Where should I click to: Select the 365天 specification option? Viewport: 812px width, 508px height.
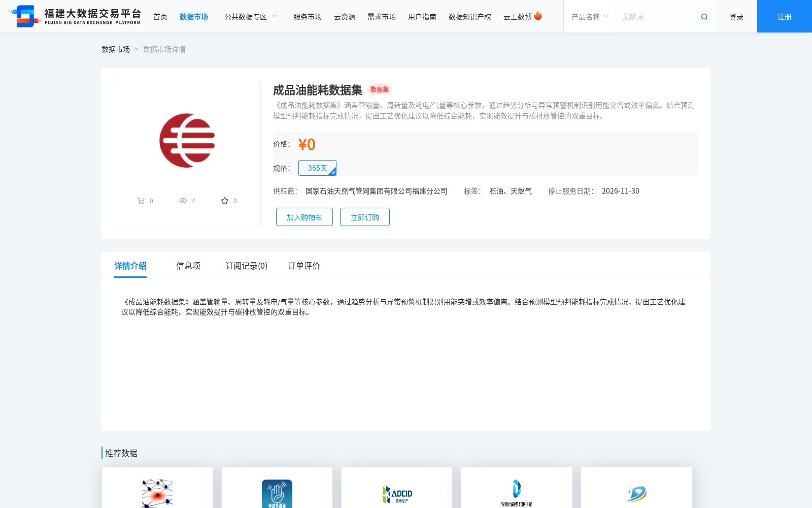pos(317,168)
